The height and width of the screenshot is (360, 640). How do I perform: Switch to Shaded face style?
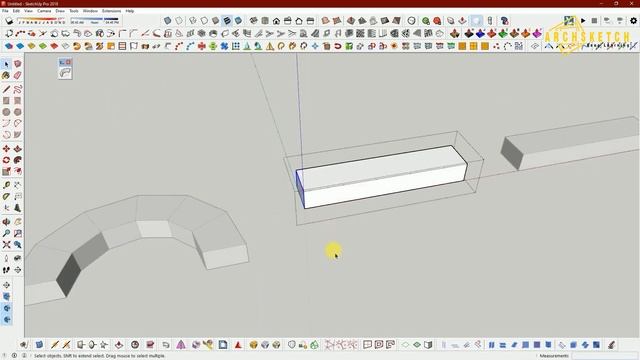[216, 21]
